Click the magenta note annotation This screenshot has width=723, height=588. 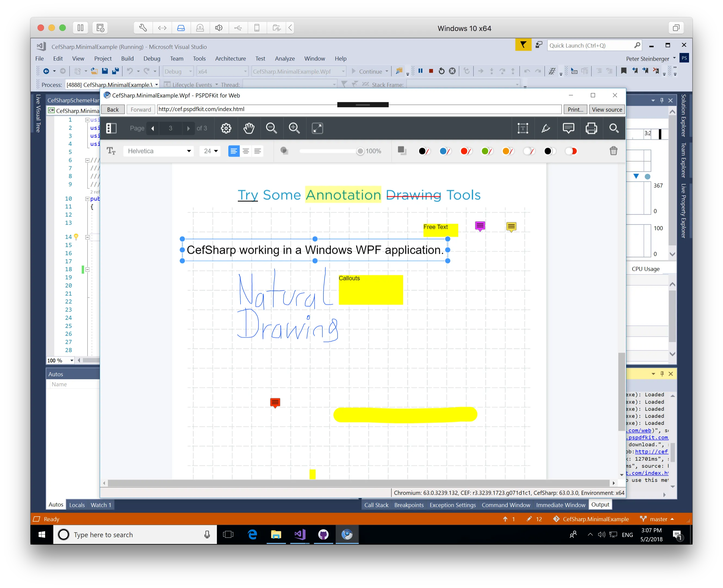(480, 226)
